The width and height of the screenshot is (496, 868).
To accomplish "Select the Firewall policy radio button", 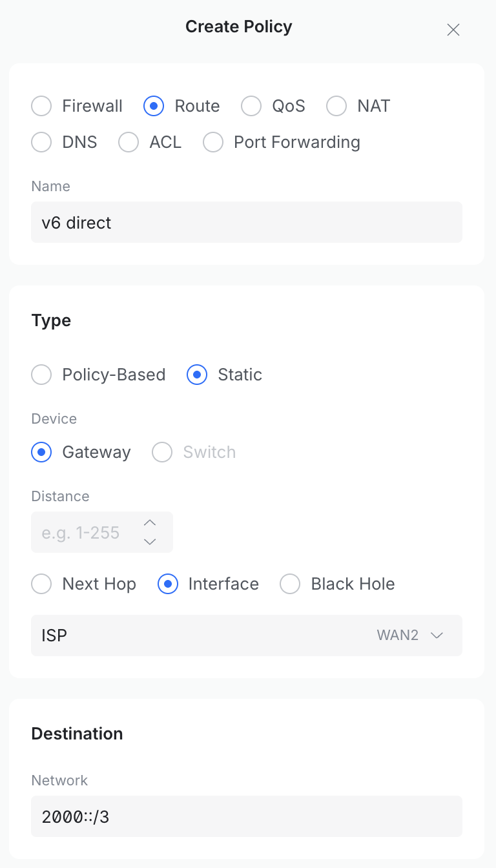I will pyautogui.click(x=41, y=106).
